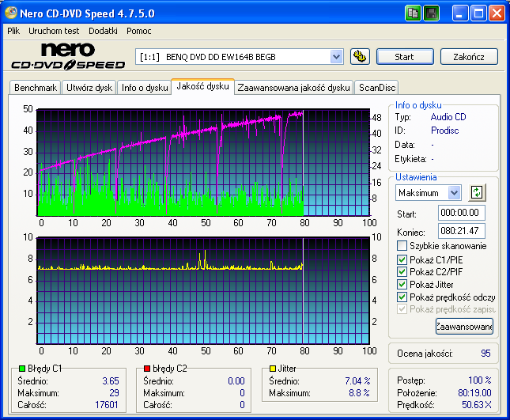The width and height of the screenshot is (510, 420).
Task: Switch to the Utwórz dysk tab
Action: [89, 88]
